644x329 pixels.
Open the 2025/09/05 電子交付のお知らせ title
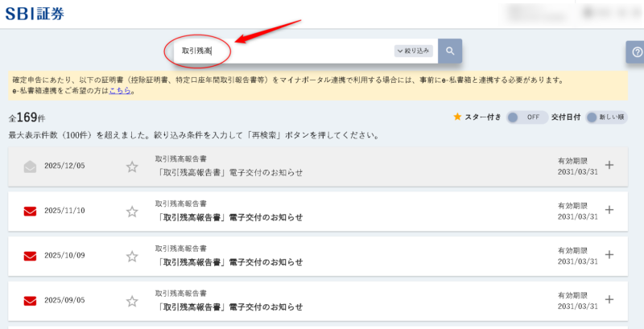(229, 307)
